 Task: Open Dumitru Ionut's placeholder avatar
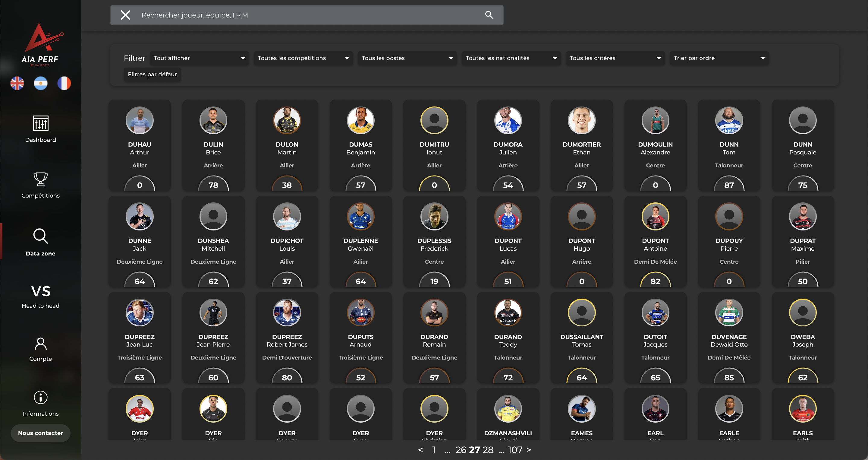pyautogui.click(x=434, y=120)
